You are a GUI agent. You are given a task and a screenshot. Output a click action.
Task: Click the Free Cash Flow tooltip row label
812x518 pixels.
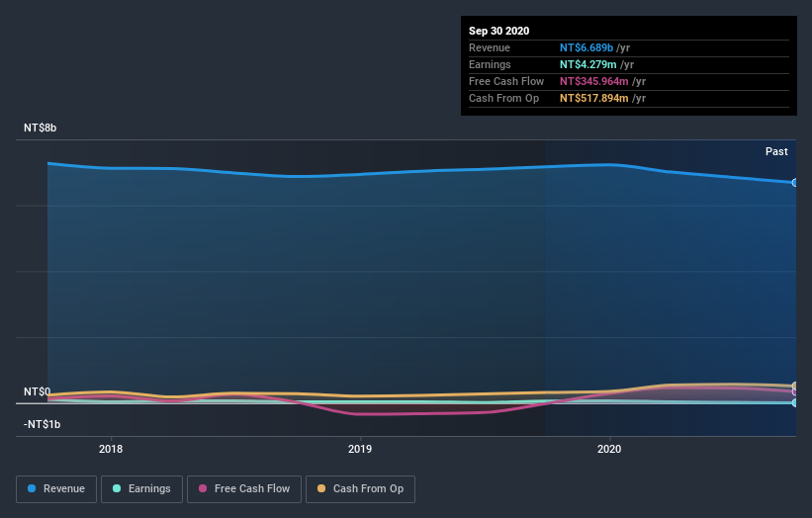(x=506, y=81)
